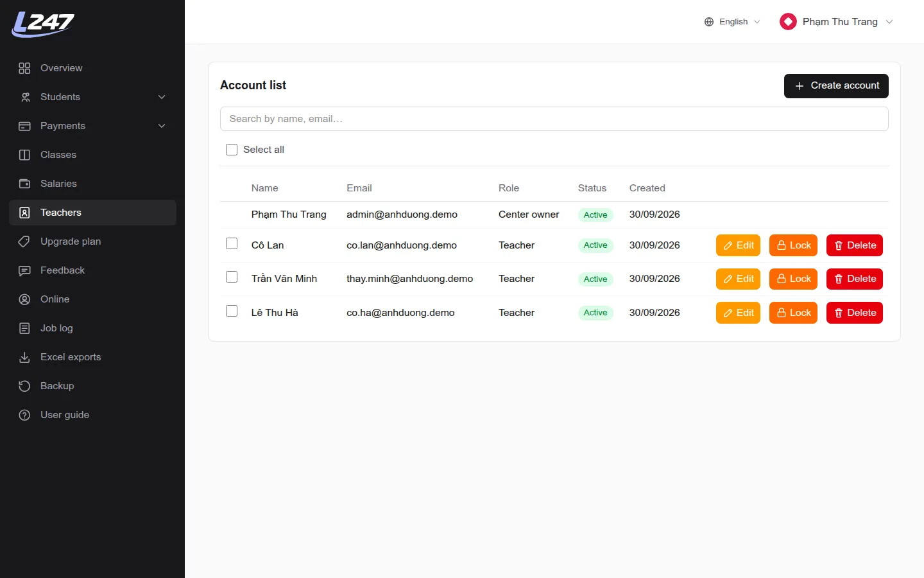
Task: Lock the Trần Văn Minh account
Action: 793,279
